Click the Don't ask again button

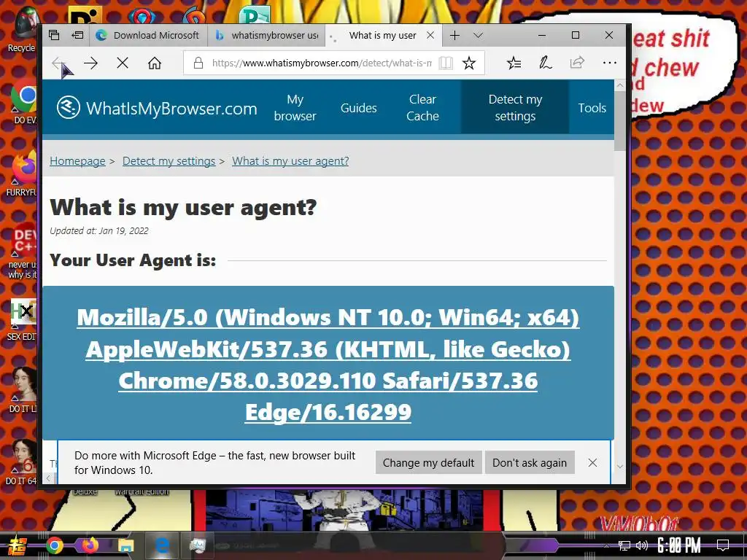[x=530, y=463]
